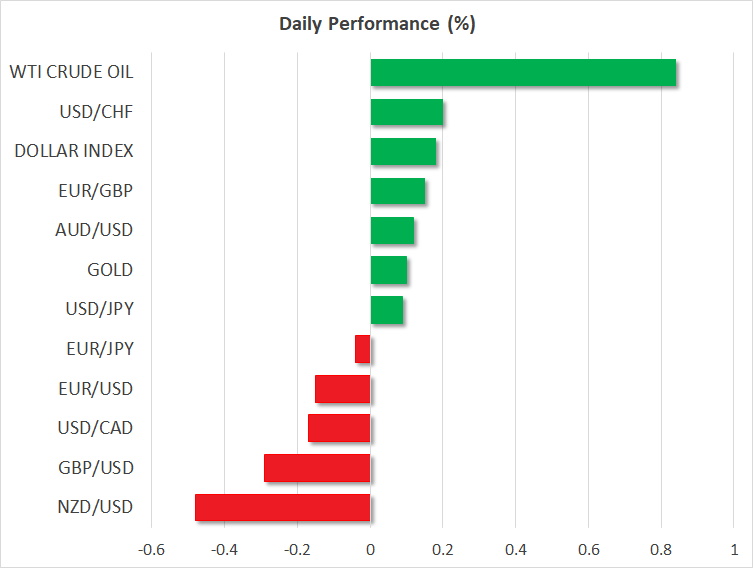Select the USD/JPY green bar
This screenshot has width=753, height=568.
(387, 310)
